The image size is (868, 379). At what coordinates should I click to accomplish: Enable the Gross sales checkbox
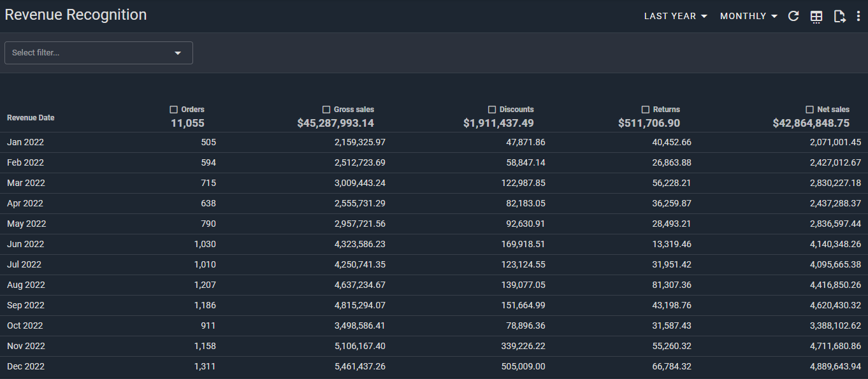326,110
